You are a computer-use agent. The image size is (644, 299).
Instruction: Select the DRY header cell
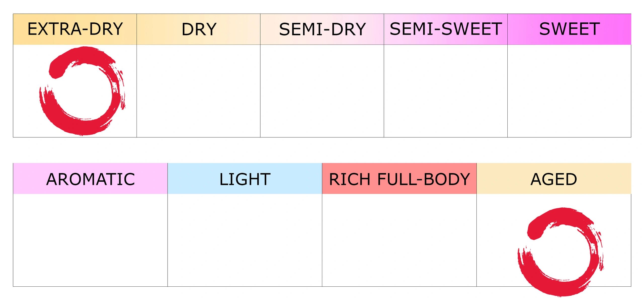(x=198, y=29)
